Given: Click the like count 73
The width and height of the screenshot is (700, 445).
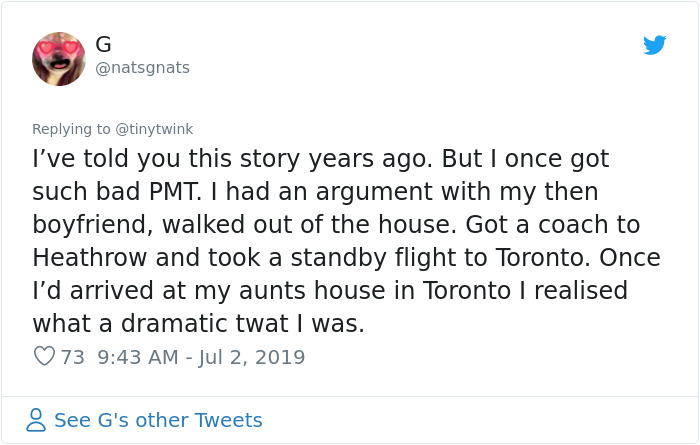Looking at the screenshot, I should 73,357.
